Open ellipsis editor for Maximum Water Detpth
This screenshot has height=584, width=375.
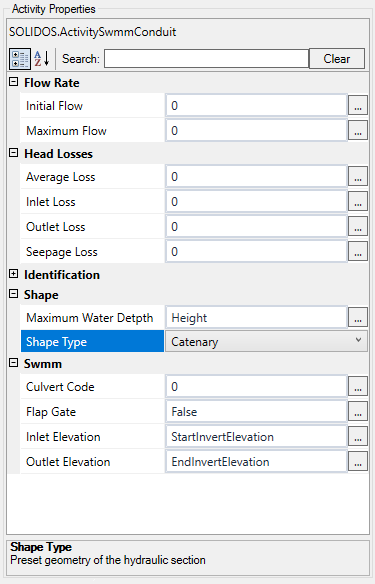coord(358,317)
